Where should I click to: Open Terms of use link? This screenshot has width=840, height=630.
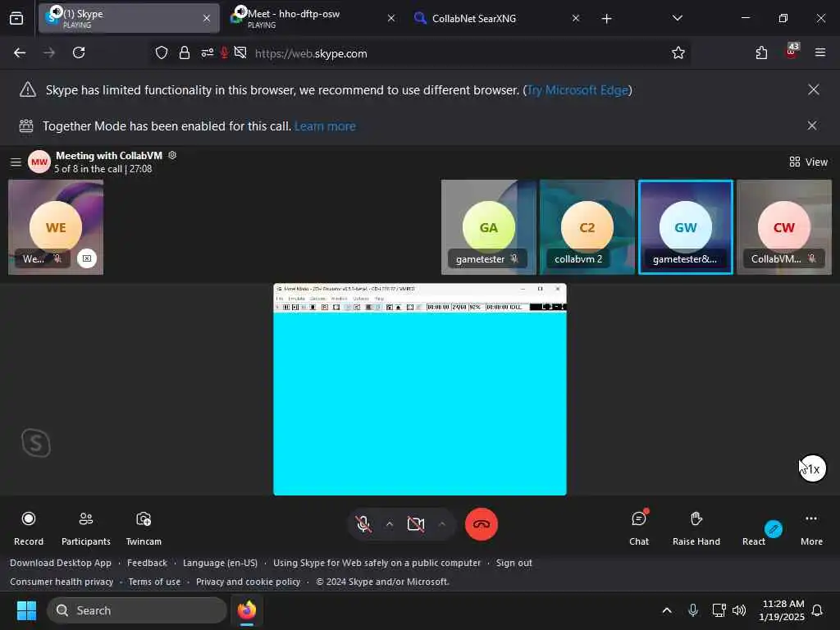coord(154,582)
